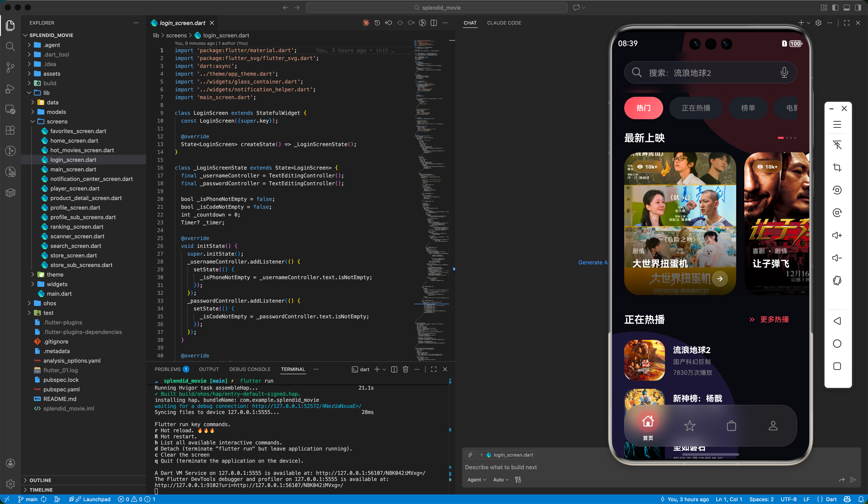Tap the favorites star in bottom nav
Viewport: 868px width, 504px height.
click(x=690, y=426)
